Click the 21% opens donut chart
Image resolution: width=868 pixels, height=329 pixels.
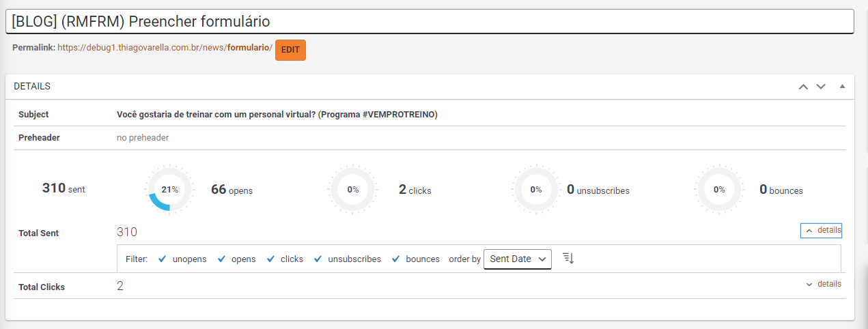[169, 190]
